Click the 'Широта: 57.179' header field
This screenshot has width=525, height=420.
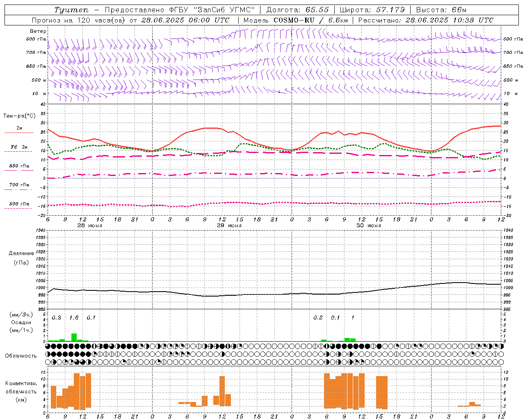click(372, 10)
